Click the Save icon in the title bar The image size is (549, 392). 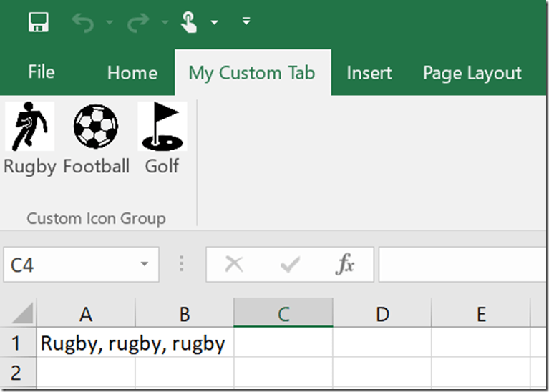39,23
